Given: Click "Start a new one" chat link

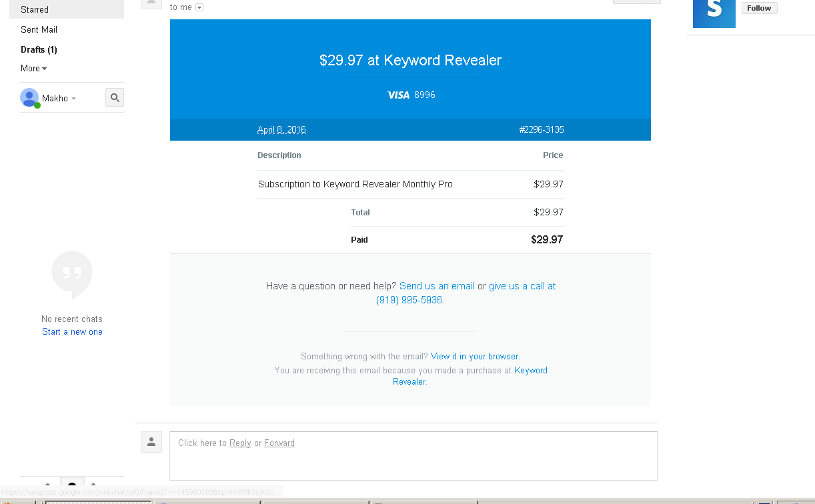Looking at the screenshot, I should pyautogui.click(x=72, y=331).
